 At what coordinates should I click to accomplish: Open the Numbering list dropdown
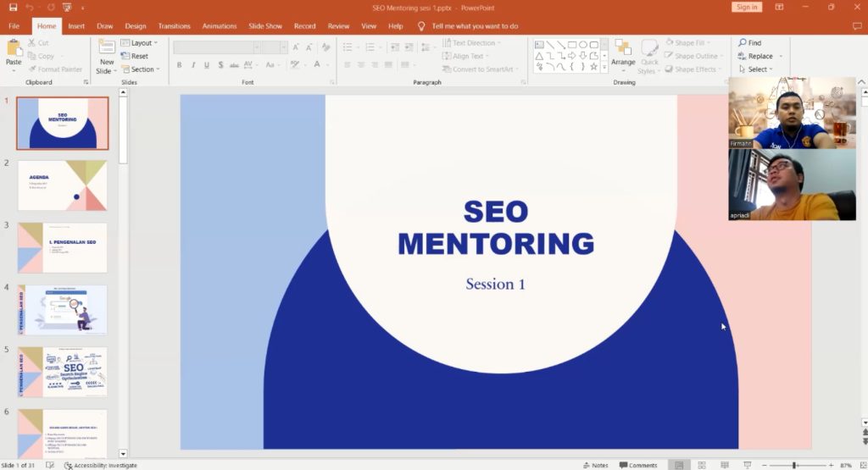click(380, 47)
